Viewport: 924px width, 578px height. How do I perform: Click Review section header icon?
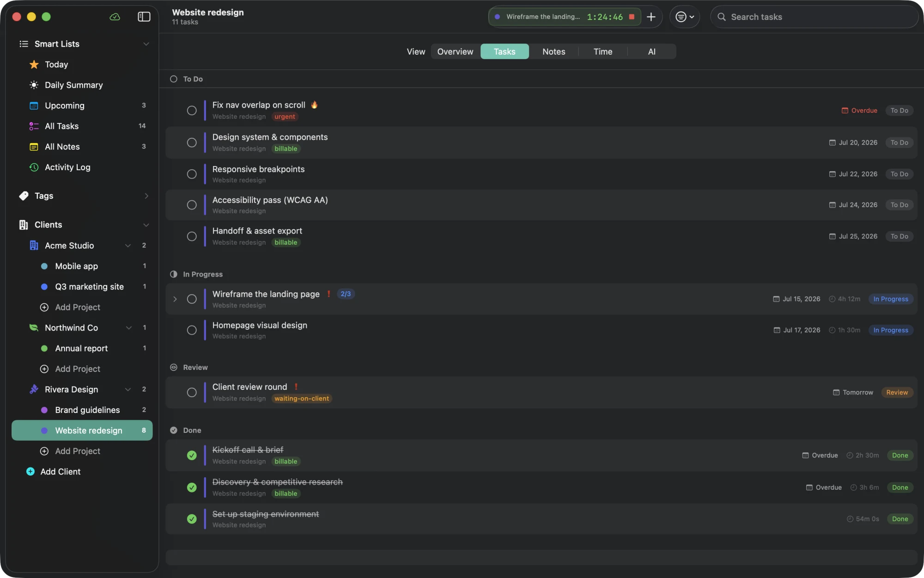click(x=174, y=368)
